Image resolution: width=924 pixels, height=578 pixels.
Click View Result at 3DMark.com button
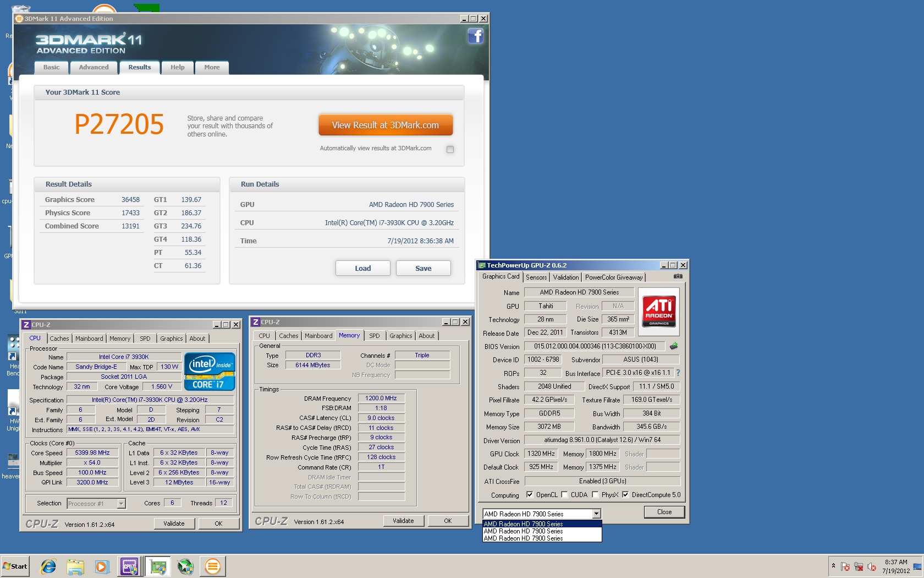point(386,125)
